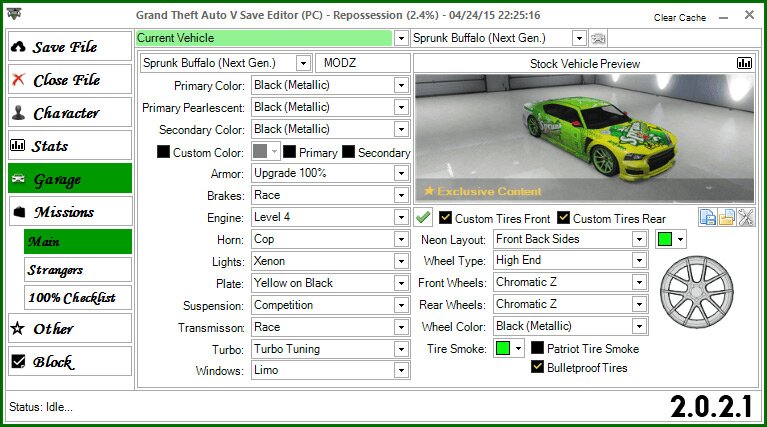Image resolution: width=767 pixels, height=427 pixels.
Task: Enable the Patriot Tire Smoke checkbox
Action: point(538,349)
